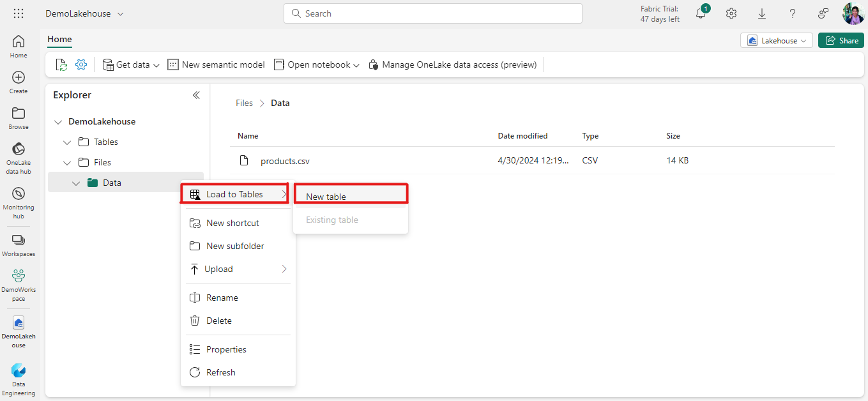Go to Home in left navigation
Screen dimensions: 868x401
(x=19, y=47)
